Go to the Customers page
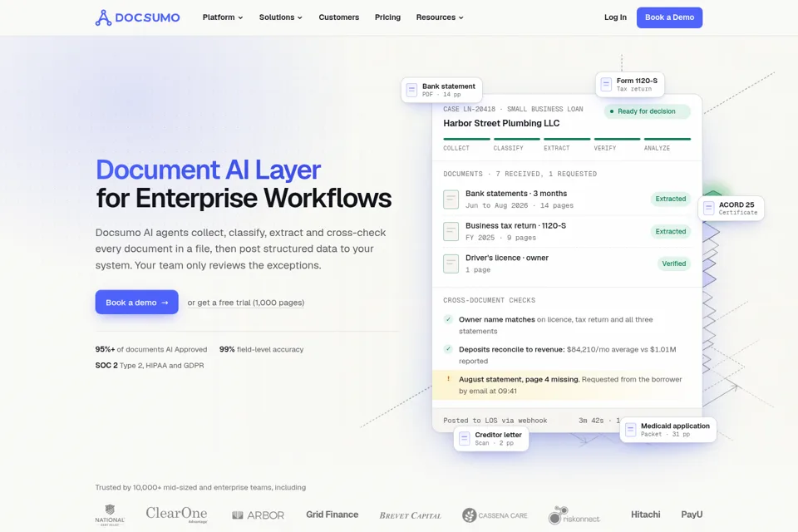This screenshot has height=532, width=798. [339, 17]
